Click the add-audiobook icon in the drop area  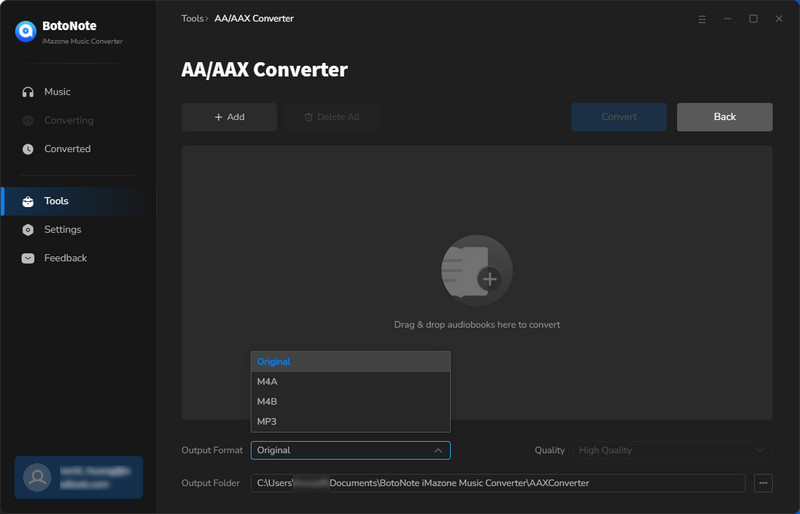(x=477, y=271)
